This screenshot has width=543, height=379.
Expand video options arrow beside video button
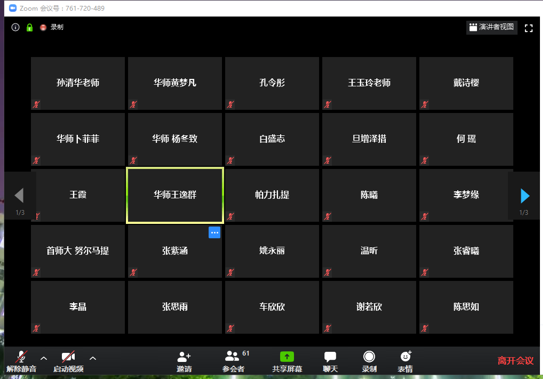pyautogui.click(x=93, y=359)
